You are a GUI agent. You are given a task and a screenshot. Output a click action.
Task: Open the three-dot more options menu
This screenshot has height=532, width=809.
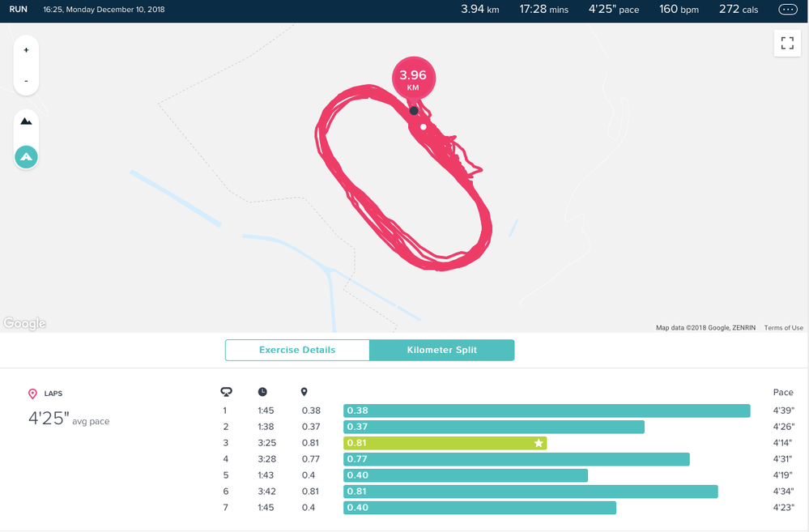tap(787, 10)
